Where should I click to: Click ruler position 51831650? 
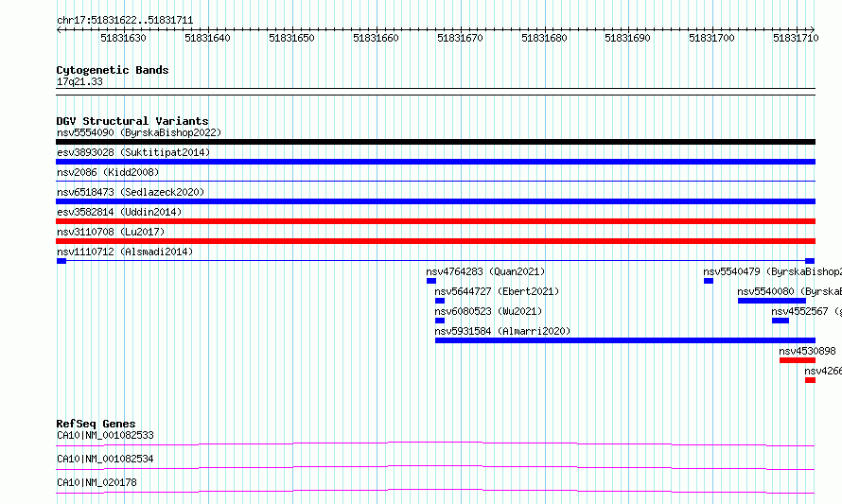[x=291, y=38]
